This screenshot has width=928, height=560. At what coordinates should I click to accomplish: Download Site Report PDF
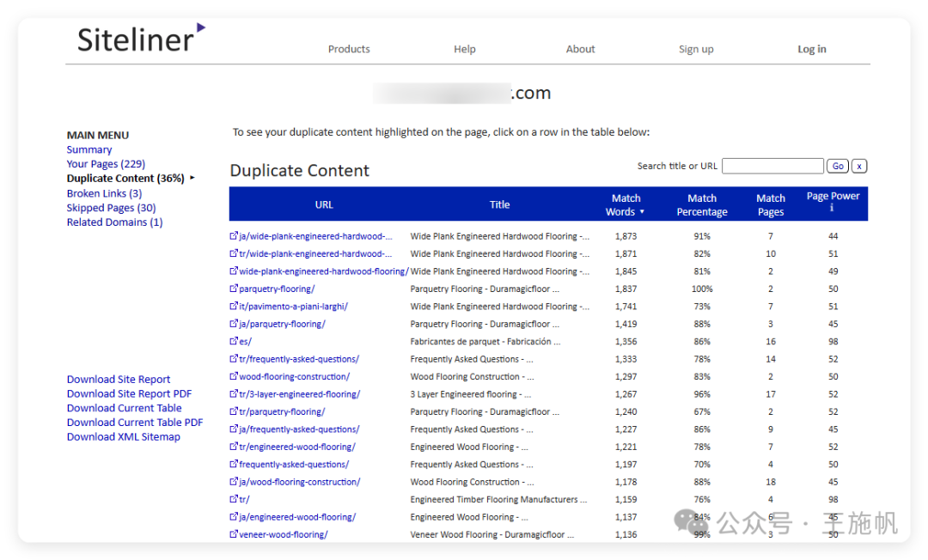coord(129,393)
